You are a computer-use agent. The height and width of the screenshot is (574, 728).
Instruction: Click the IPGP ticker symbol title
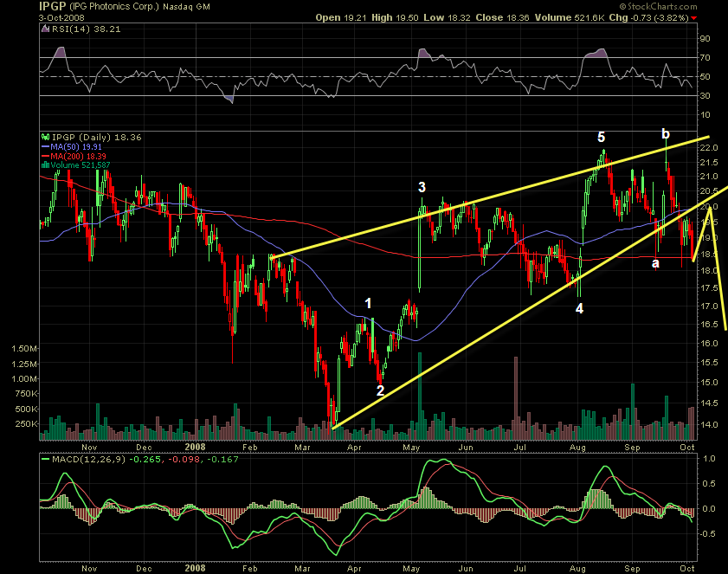(x=53, y=6)
